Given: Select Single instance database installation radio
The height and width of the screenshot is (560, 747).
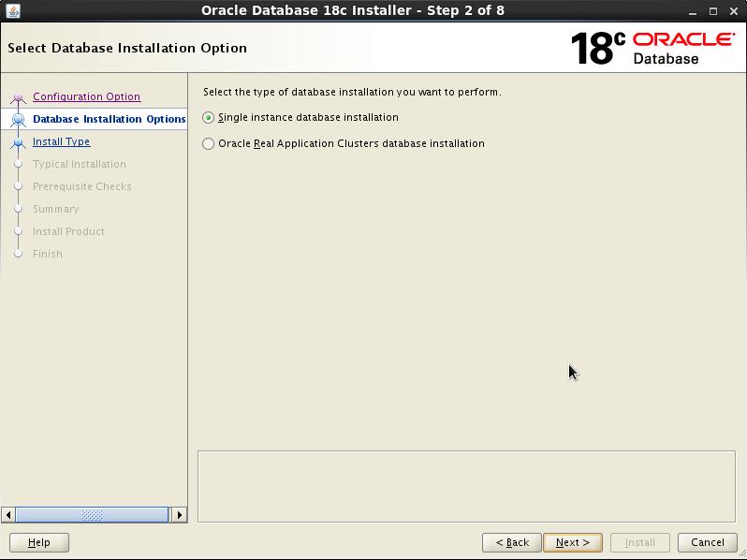Looking at the screenshot, I should (x=208, y=117).
